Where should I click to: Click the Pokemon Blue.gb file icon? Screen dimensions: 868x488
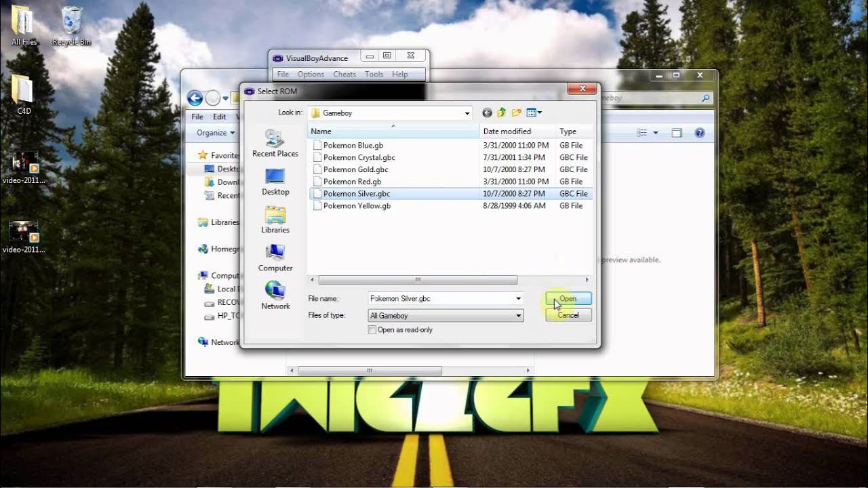pyautogui.click(x=317, y=145)
